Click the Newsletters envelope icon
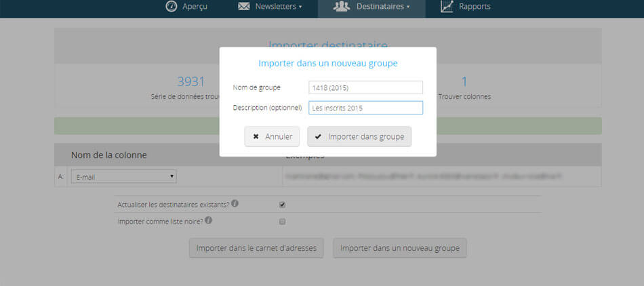 point(244,7)
